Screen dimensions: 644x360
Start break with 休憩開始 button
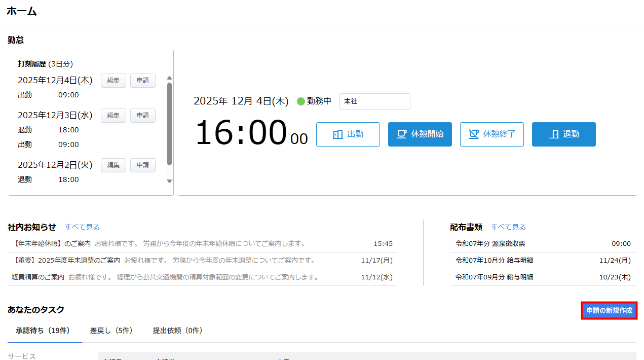420,134
